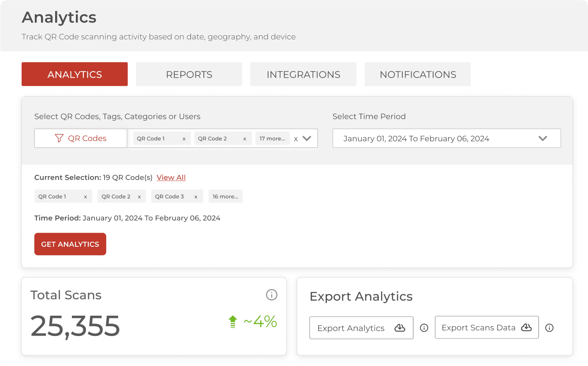This screenshot has height=366, width=588.
Task: Click the info icon beside Export Analytics button
Action: pos(424,328)
